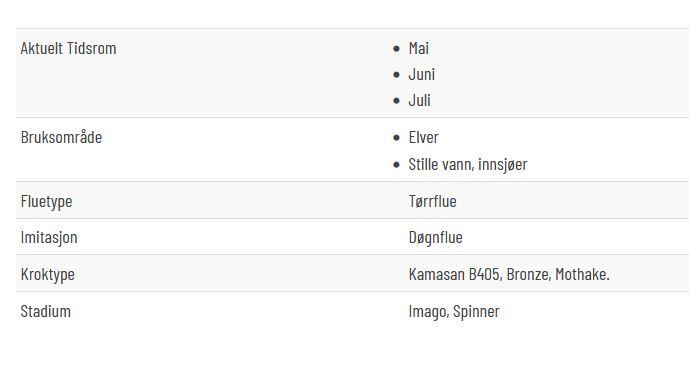This screenshot has width=689, height=379.
Task: Click the bullet before Mai
Action: [x=396, y=49]
